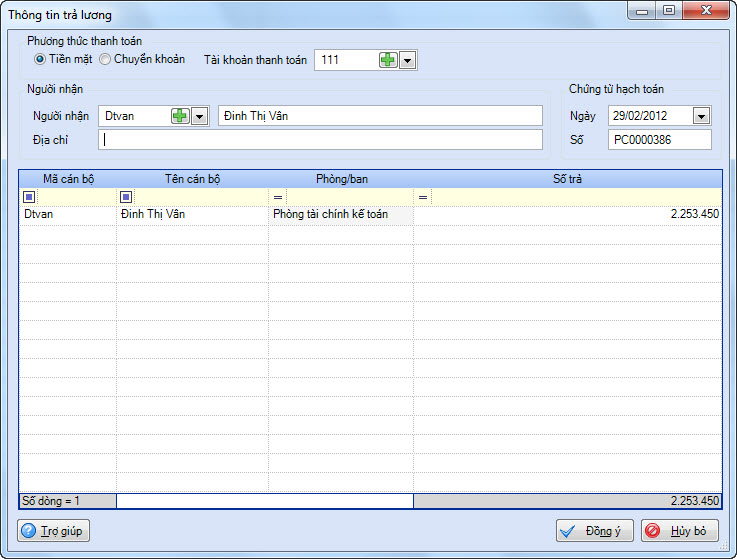Click the Tên cán bộ filter cell
This screenshot has height=559, width=737.
[201, 197]
